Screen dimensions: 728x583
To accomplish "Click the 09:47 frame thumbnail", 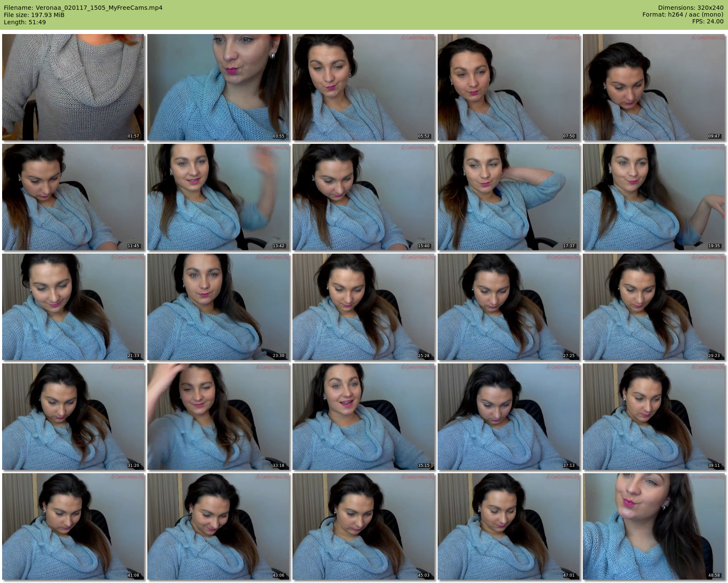I will pyautogui.click(x=654, y=87).
